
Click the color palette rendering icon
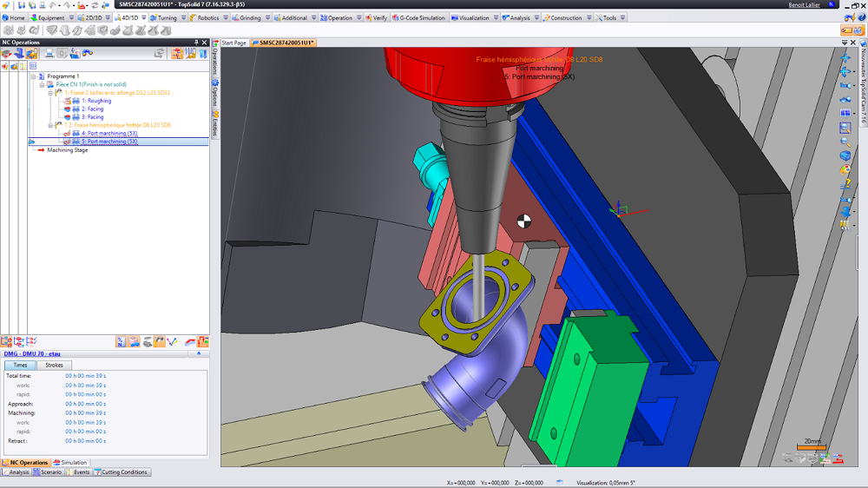click(845, 170)
